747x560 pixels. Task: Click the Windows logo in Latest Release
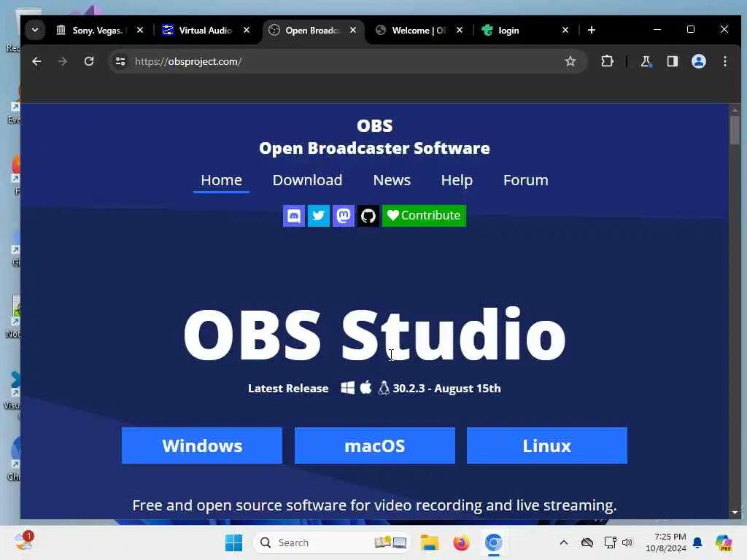click(348, 388)
